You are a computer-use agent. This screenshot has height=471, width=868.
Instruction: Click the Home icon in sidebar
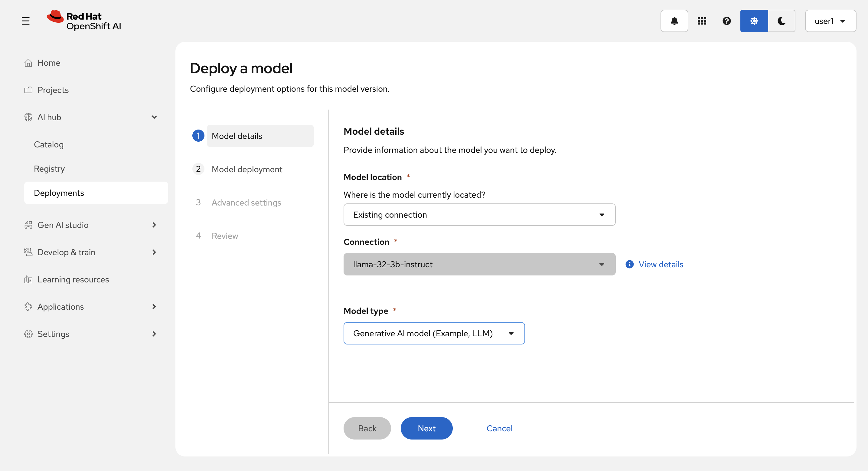point(28,63)
